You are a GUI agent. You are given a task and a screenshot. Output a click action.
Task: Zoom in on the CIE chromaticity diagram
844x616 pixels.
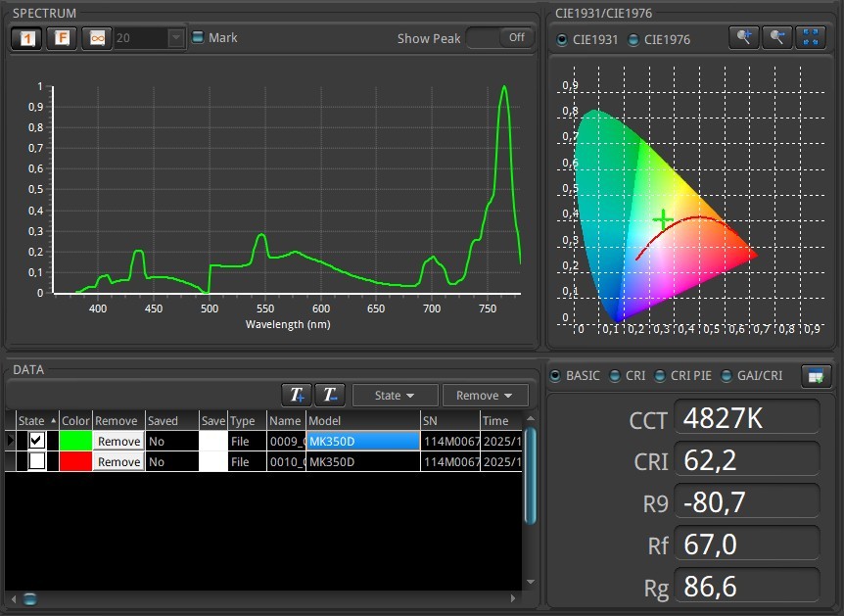pyautogui.click(x=745, y=37)
